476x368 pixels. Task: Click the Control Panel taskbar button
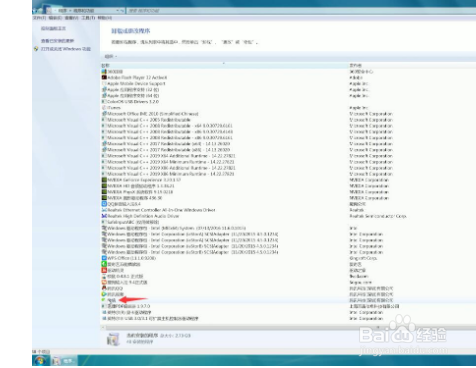tap(65, 361)
